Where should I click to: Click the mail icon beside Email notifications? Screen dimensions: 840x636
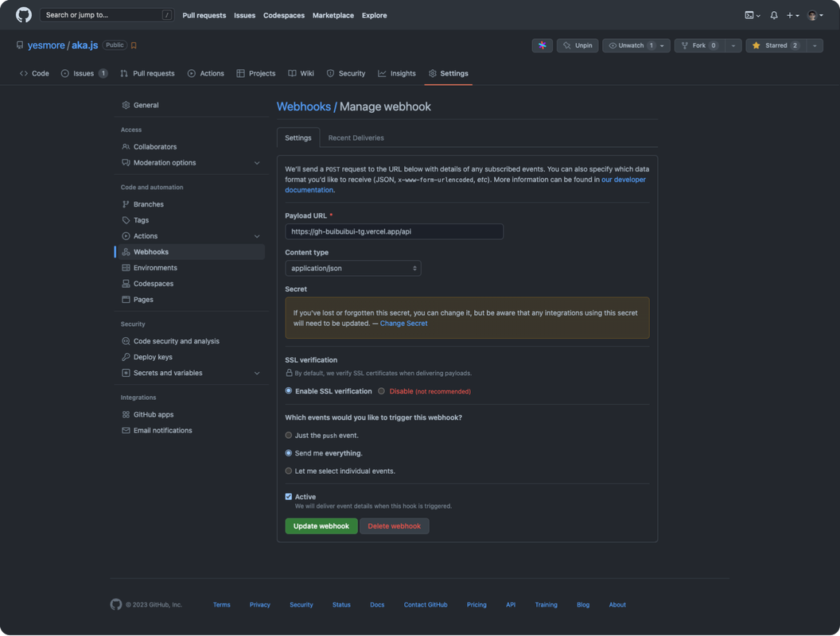(126, 430)
